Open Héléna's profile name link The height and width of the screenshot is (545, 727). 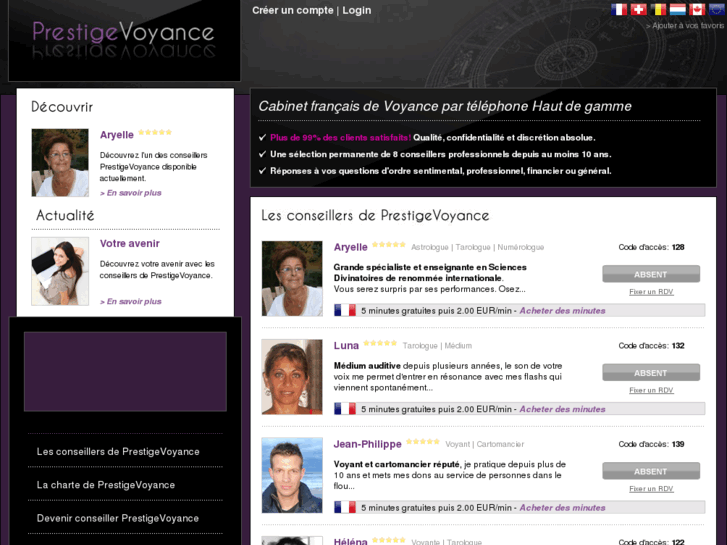(x=351, y=541)
